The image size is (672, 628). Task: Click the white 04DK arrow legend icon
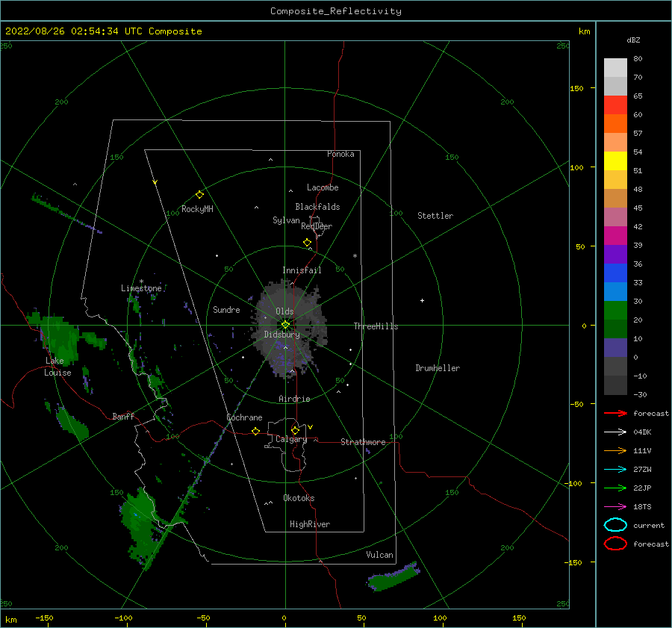pos(615,432)
